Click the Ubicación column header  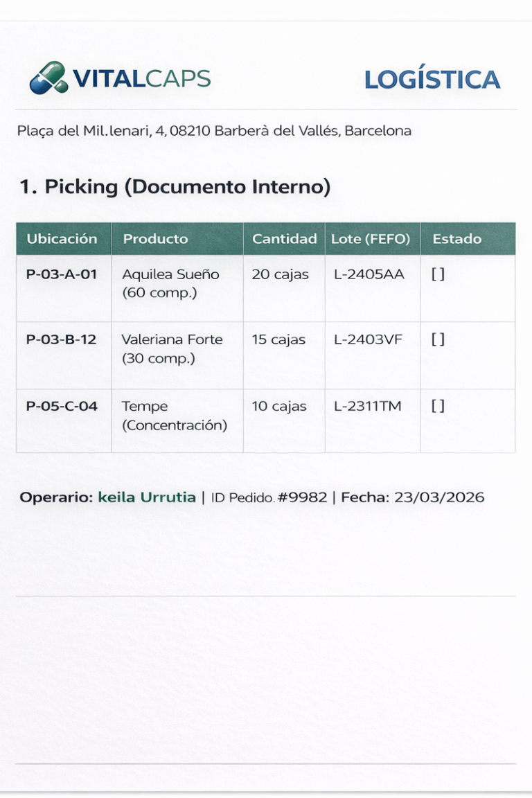[x=62, y=239]
